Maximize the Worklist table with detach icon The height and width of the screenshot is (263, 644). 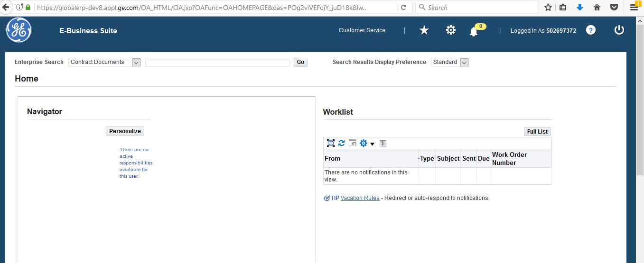point(331,143)
